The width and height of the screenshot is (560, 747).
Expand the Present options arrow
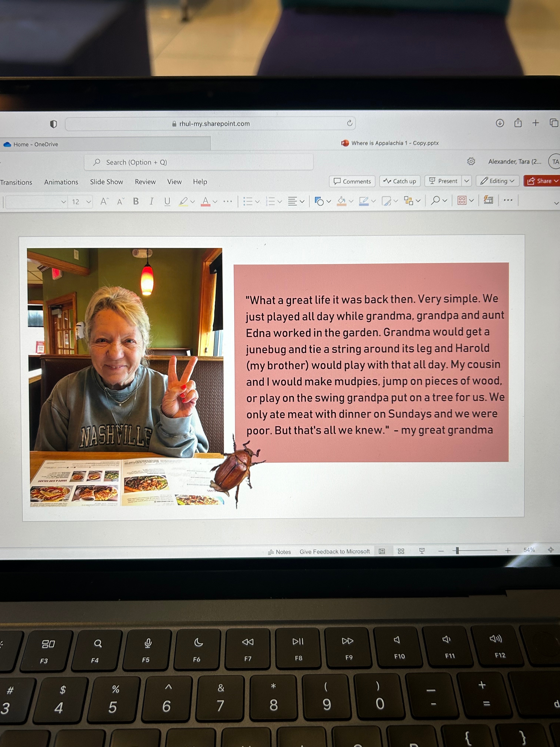[466, 181]
